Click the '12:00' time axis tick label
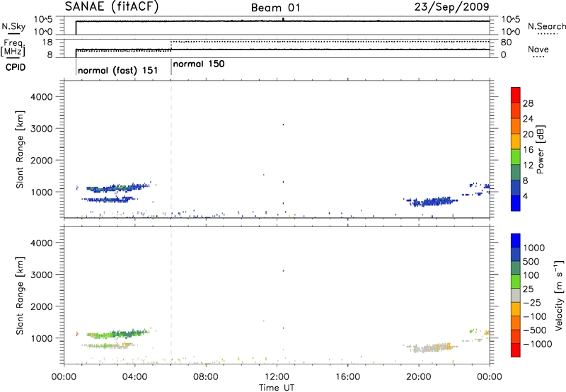This screenshot has width=566, height=392. (x=277, y=377)
